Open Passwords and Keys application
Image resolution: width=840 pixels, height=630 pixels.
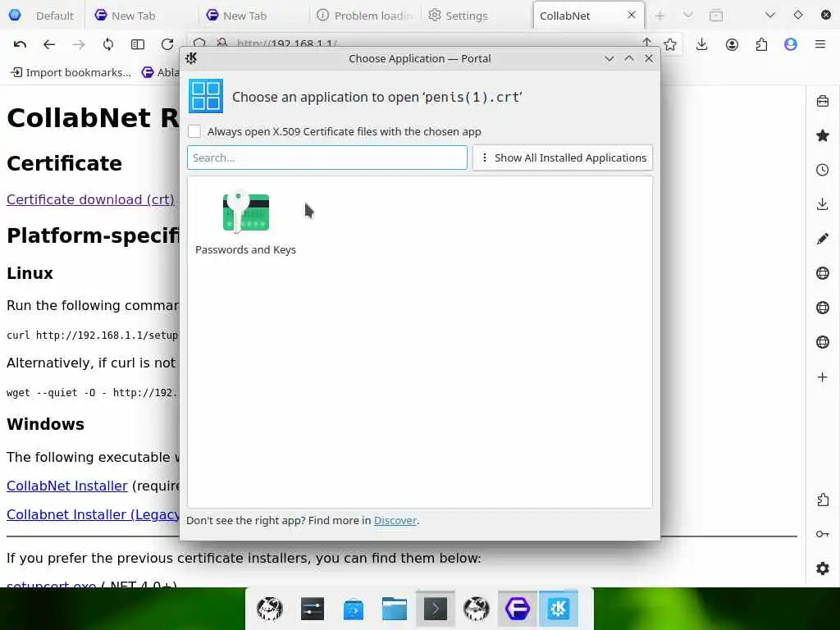pyautogui.click(x=245, y=223)
